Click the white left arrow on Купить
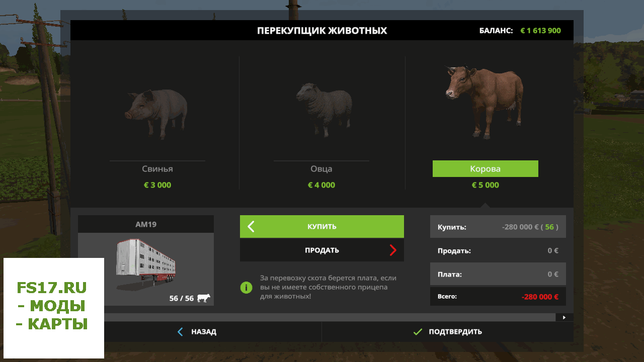The width and height of the screenshot is (644, 362). (x=251, y=227)
